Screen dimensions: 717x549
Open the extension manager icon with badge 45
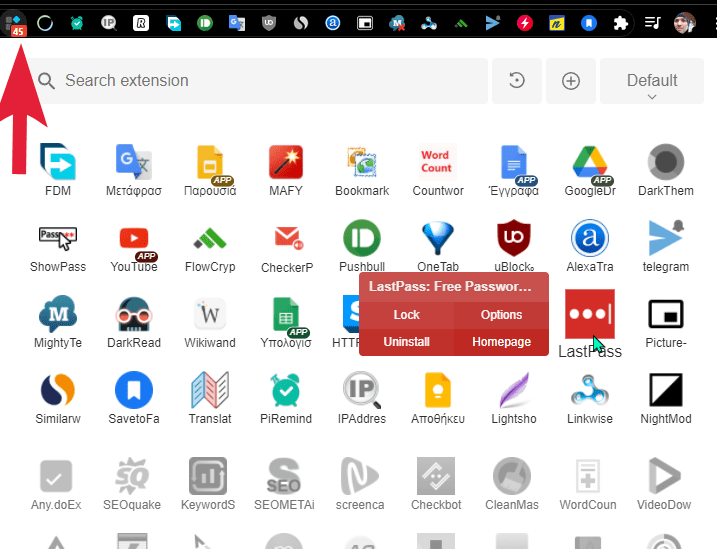tap(14, 23)
